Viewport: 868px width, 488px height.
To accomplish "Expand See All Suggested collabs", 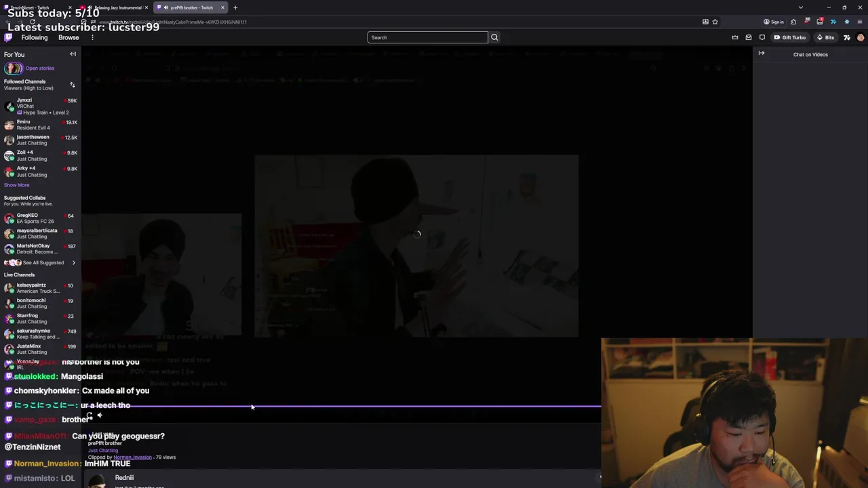I will tap(41, 263).
